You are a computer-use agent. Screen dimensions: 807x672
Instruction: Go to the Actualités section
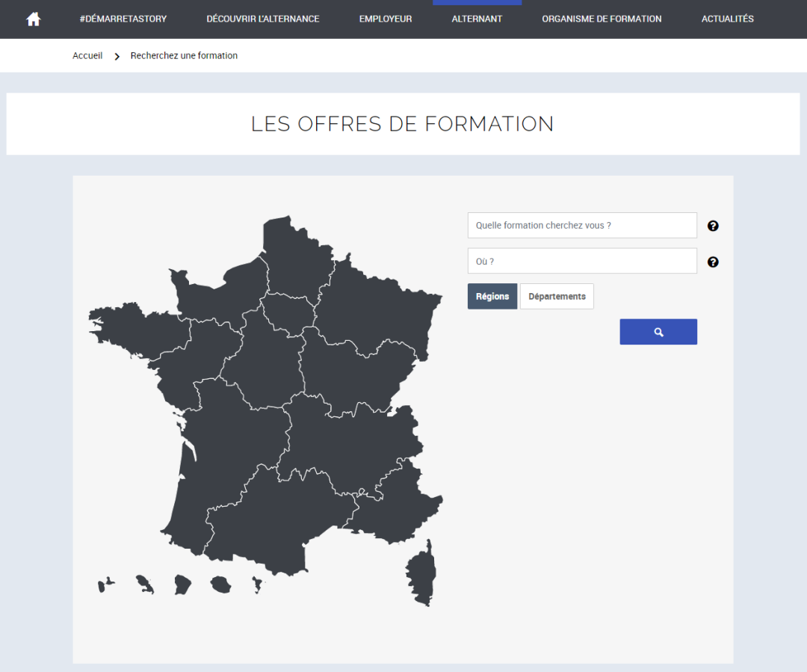pyautogui.click(x=727, y=19)
